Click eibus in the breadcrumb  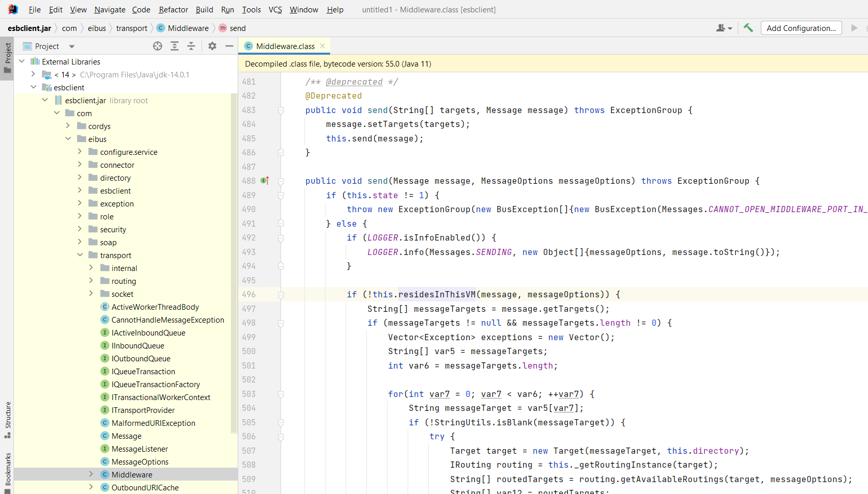pyautogui.click(x=97, y=28)
